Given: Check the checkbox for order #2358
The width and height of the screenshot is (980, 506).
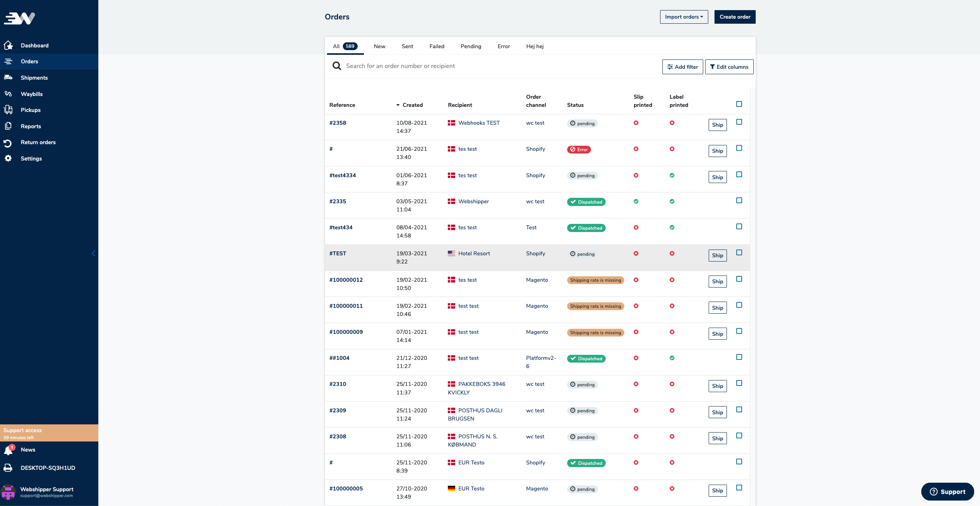Looking at the screenshot, I should point(739,122).
